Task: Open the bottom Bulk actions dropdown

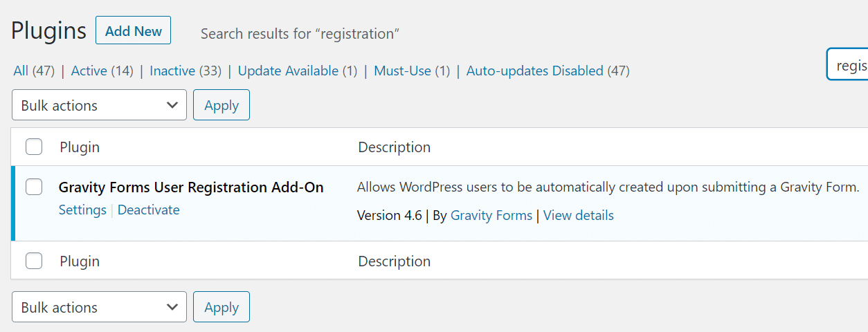Action: [x=99, y=308]
